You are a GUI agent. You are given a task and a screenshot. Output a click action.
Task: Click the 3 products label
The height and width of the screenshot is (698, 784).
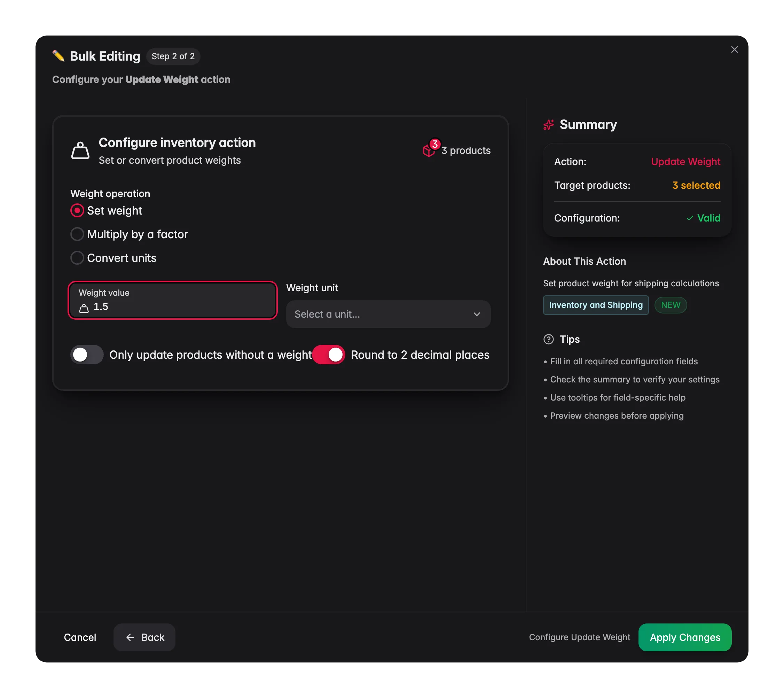click(466, 150)
